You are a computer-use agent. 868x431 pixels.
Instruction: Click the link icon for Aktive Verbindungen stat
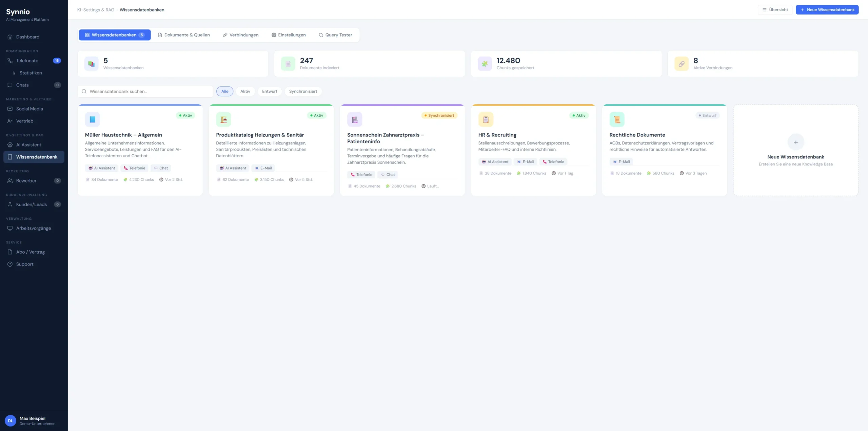[681, 64]
